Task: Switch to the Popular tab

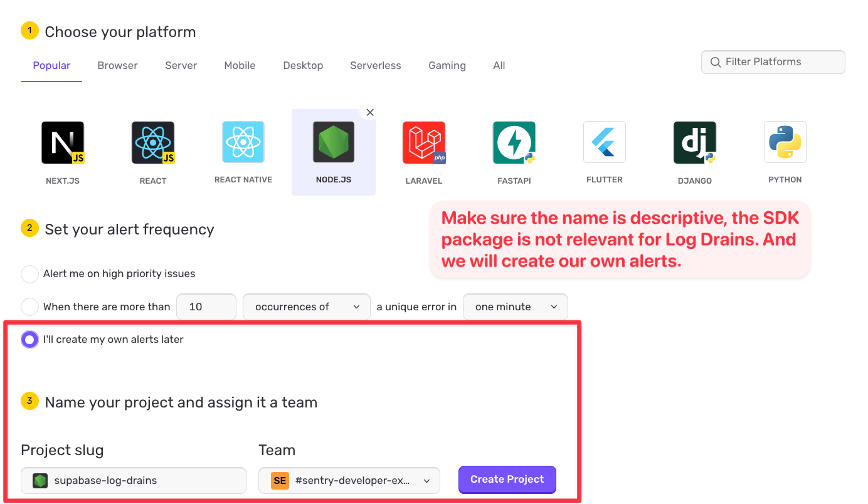Action: [51, 65]
